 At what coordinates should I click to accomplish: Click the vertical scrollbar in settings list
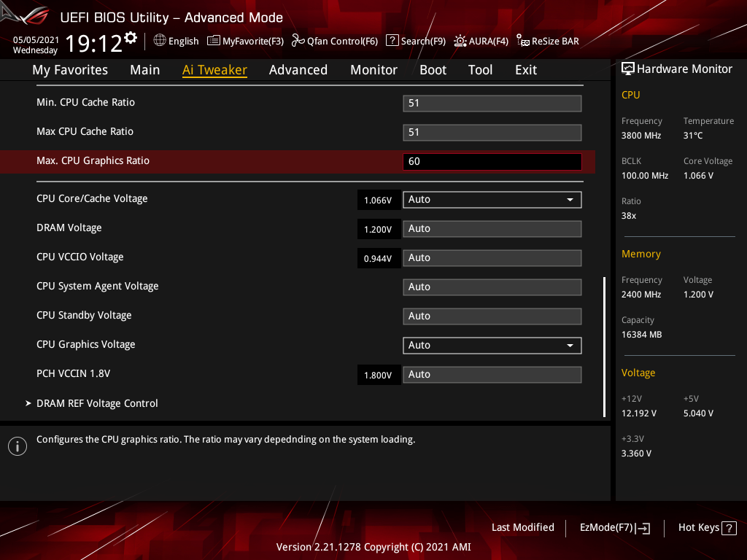click(604, 346)
